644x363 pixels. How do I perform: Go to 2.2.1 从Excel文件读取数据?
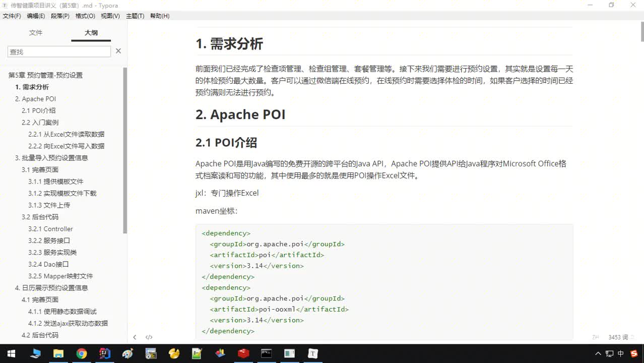coord(66,134)
